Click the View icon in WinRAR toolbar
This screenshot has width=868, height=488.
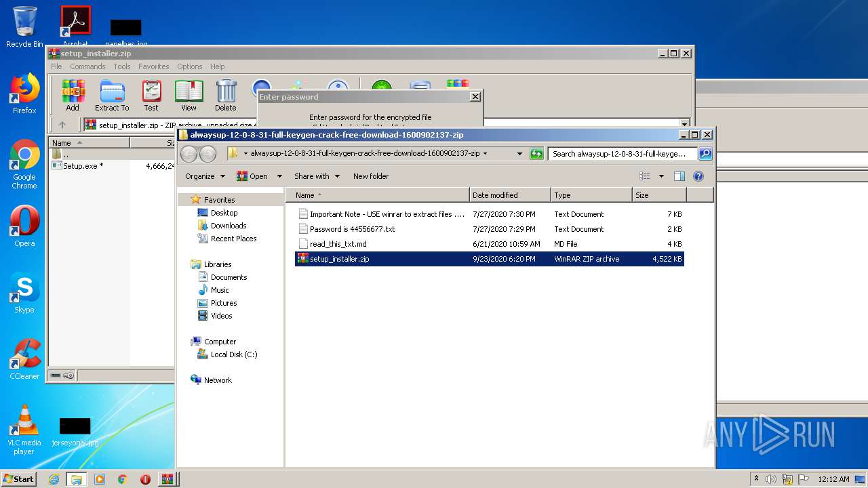189,96
